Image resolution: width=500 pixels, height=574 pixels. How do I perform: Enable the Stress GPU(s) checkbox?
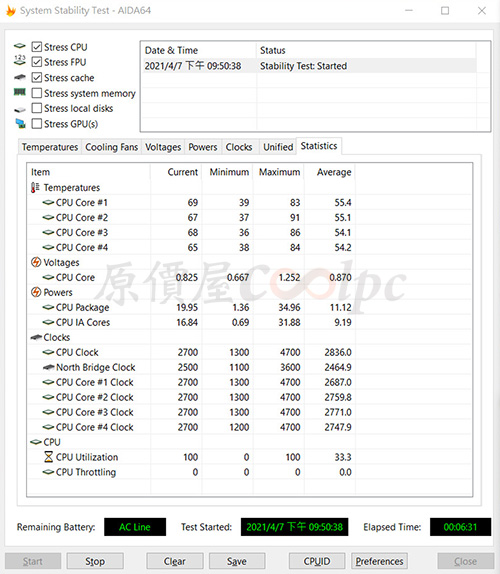pos(37,124)
